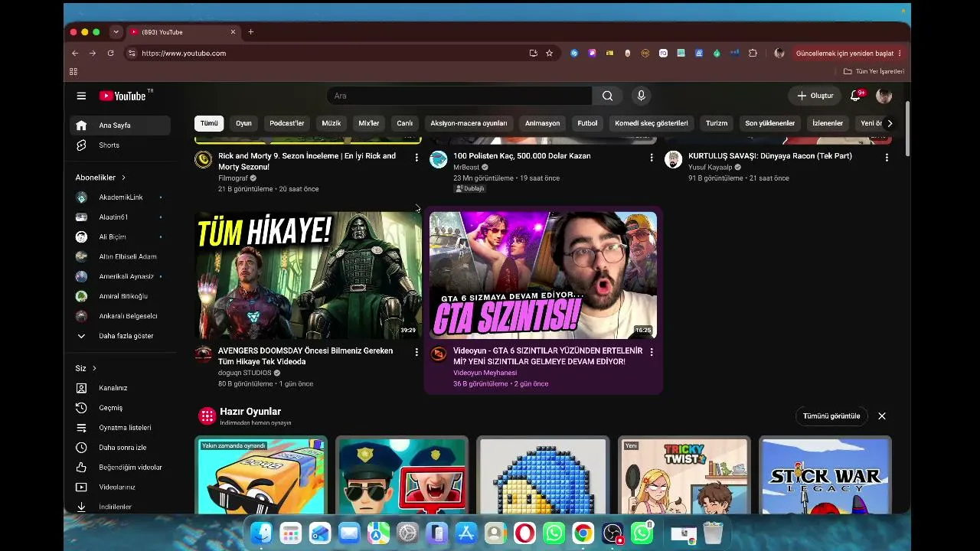This screenshot has width=980, height=551.
Task: Run search with the magnifier button
Action: click(x=607, y=96)
